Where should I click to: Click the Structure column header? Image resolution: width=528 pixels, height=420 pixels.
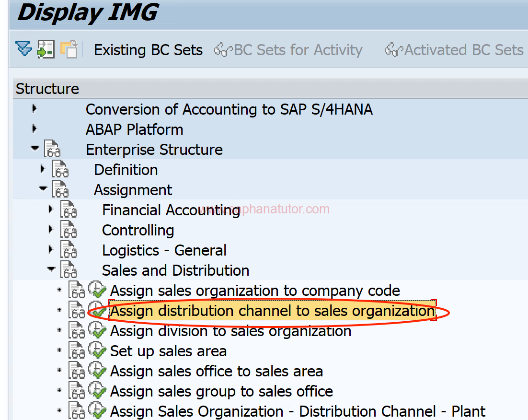click(x=270, y=89)
